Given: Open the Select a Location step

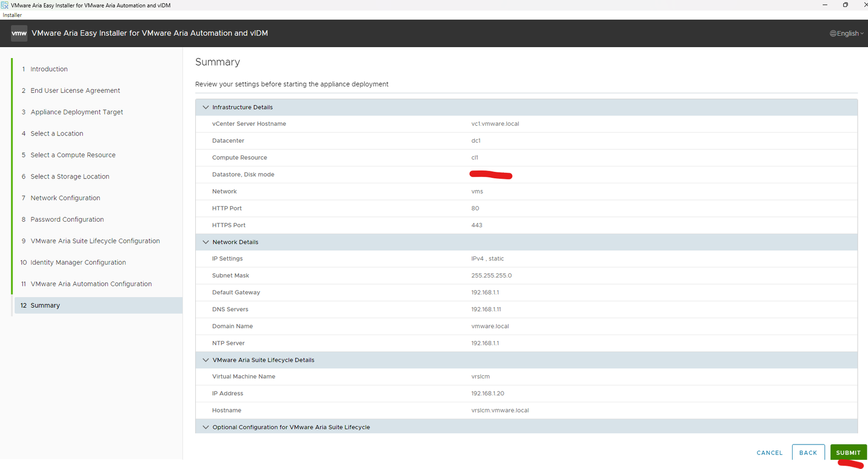Looking at the screenshot, I should [56, 134].
